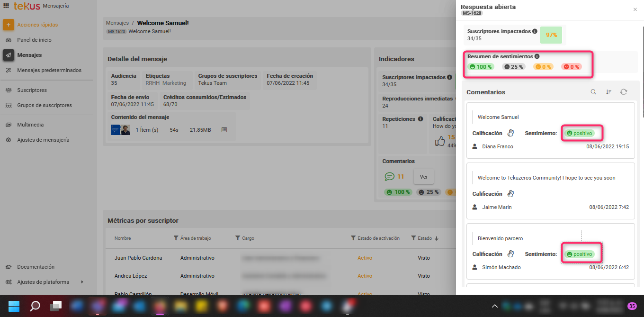The width and height of the screenshot is (644, 317).
Task: Click the search icon in Comentarios
Action: coord(593,92)
